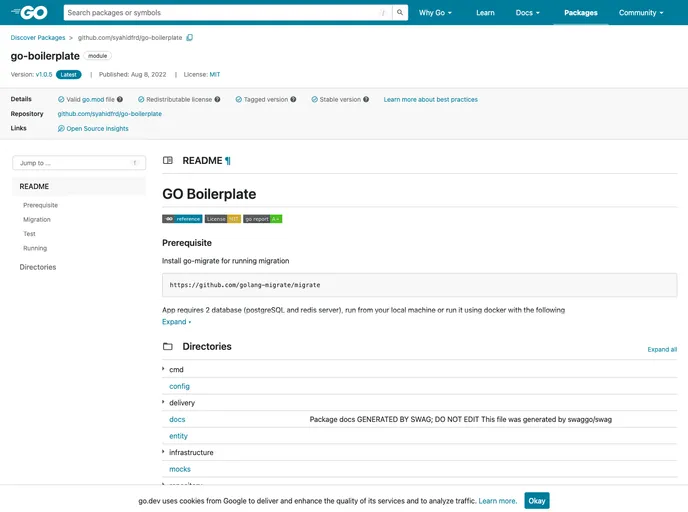Click Learn more in cookie banner
The height and width of the screenshot is (512, 688).
pyautogui.click(x=498, y=501)
